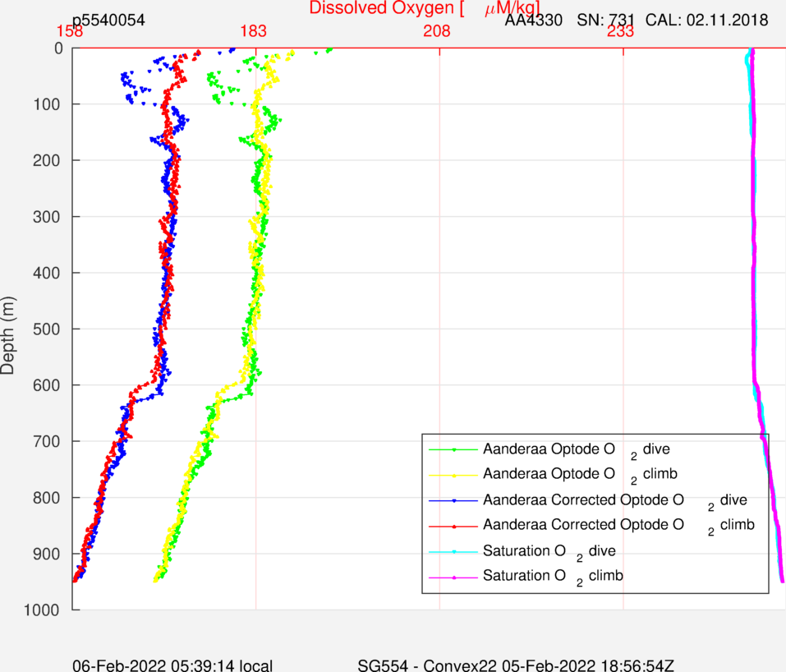Click x-axis tick label '158'

(x=69, y=31)
